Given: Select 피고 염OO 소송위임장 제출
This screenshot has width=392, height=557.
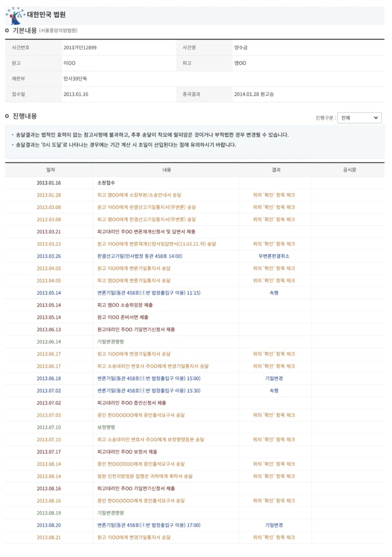Looking at the screenshot, I should coord(125,305).
